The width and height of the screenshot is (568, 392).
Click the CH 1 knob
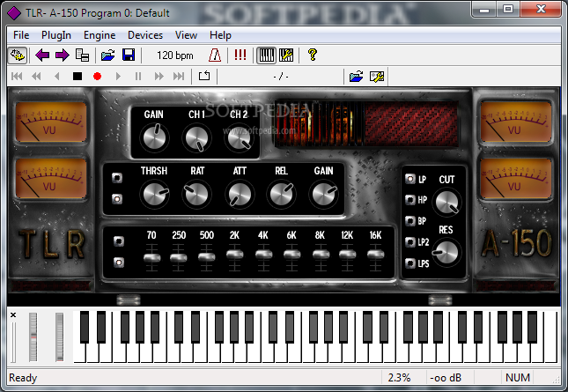point(196,138)
